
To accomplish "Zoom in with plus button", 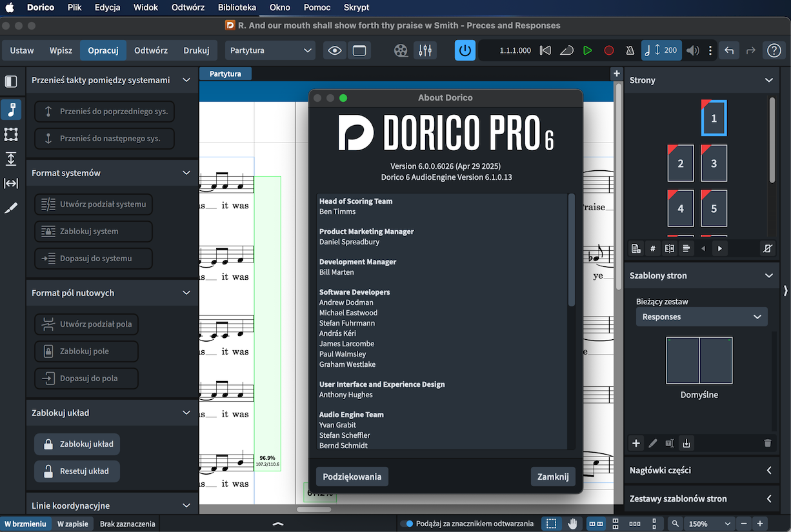I will 760,524.
